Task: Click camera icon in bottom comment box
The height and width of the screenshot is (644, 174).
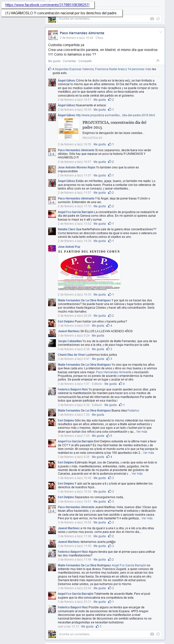Action: click(x=152, y=634)
